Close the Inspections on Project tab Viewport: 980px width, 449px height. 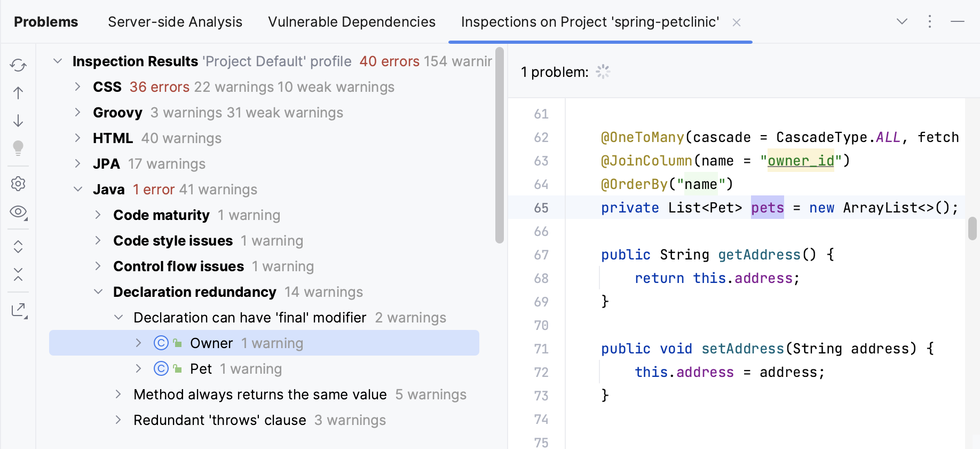click(737, 22)
